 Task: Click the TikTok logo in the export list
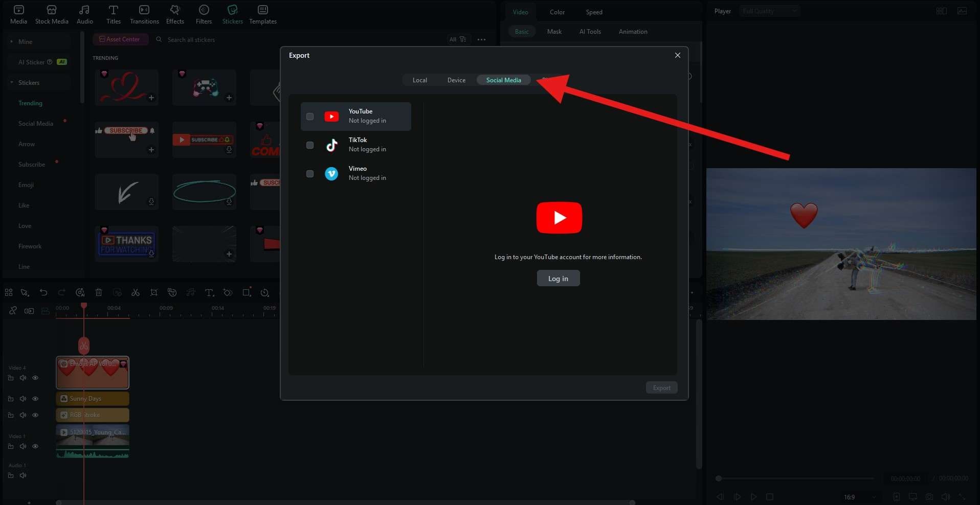(331, 145)
